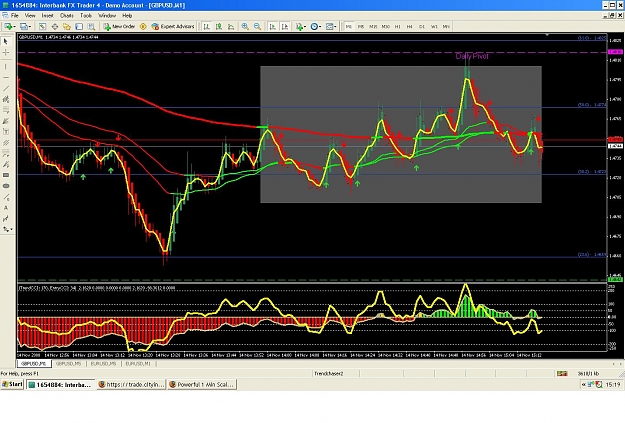Switch to the EURUSD,M5 chart tab
625x423 pixels.
tap(103, 364)
